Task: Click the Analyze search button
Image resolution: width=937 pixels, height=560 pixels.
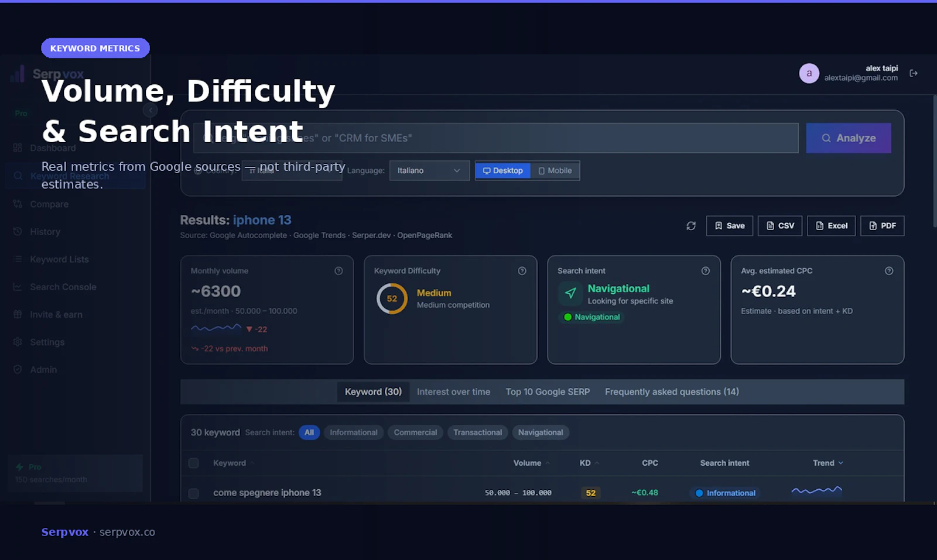Action: pyautogui.click(x=849, y=138)
